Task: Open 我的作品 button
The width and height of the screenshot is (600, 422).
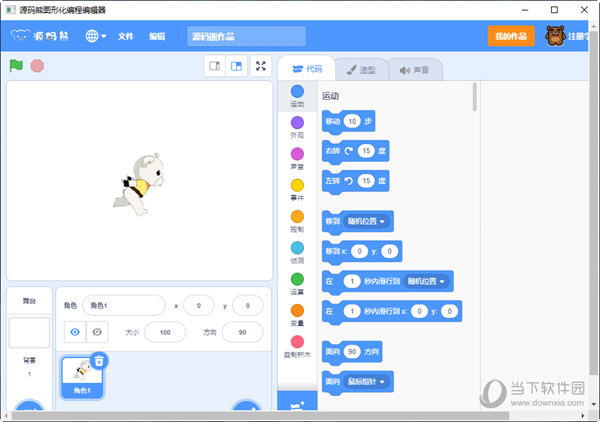Action: 511,36
